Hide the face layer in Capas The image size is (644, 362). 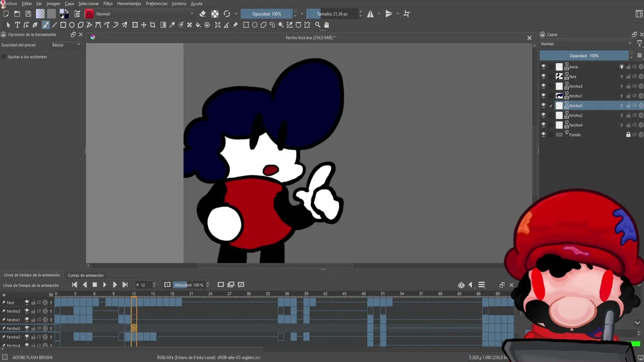click(543, 76)
